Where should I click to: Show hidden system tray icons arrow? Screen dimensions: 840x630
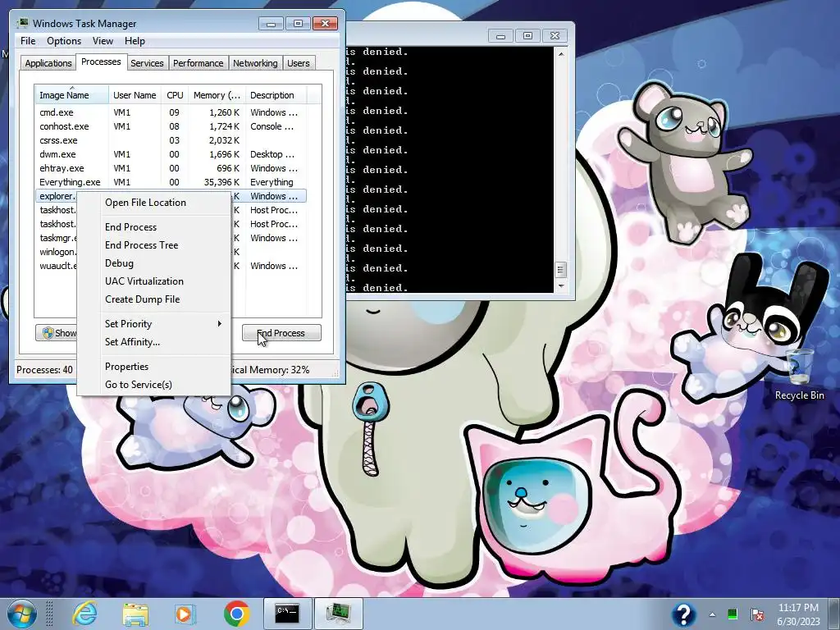712,614
